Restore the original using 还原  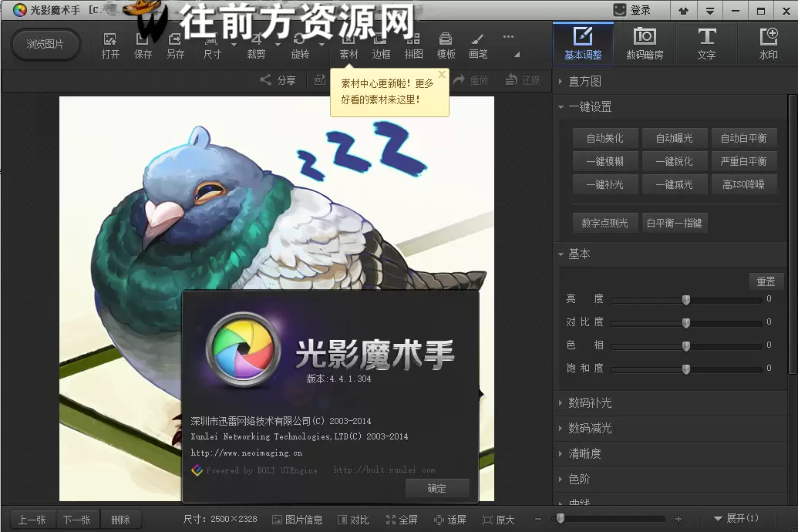[523, 80]
